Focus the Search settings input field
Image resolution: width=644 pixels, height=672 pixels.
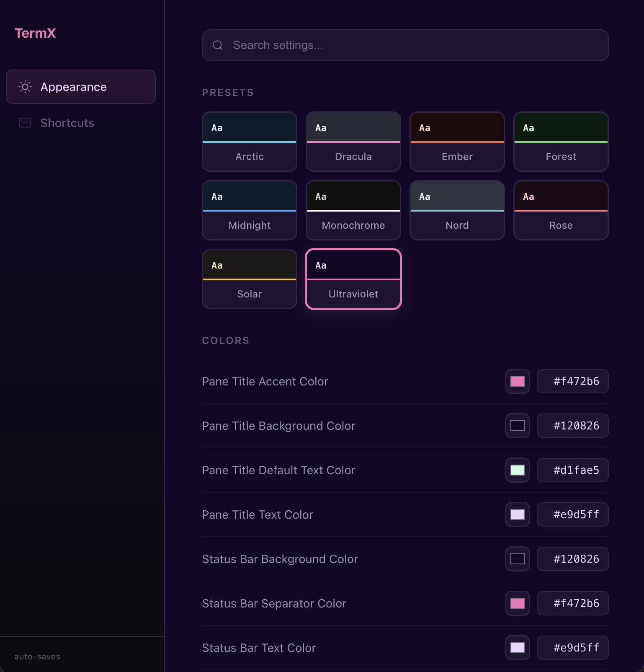coord(405,45)
